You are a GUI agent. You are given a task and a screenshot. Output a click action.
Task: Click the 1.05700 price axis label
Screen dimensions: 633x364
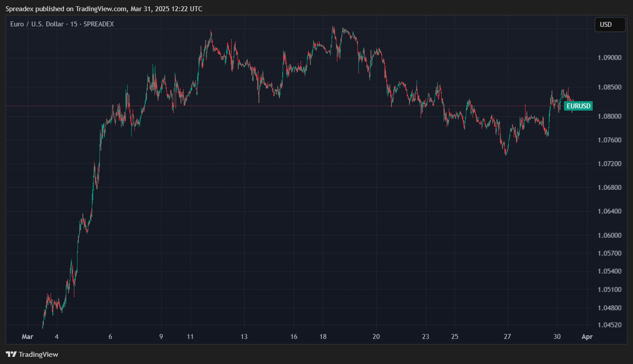pyautogui.click(x=609, y=253)
